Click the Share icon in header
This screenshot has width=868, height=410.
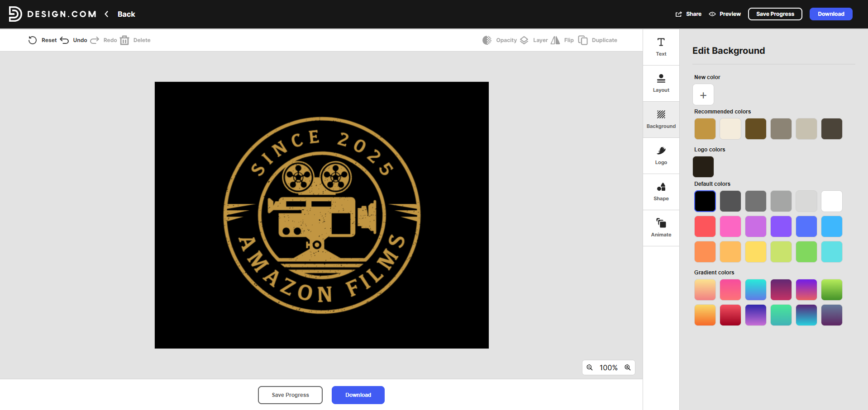[x=678, y=14]
